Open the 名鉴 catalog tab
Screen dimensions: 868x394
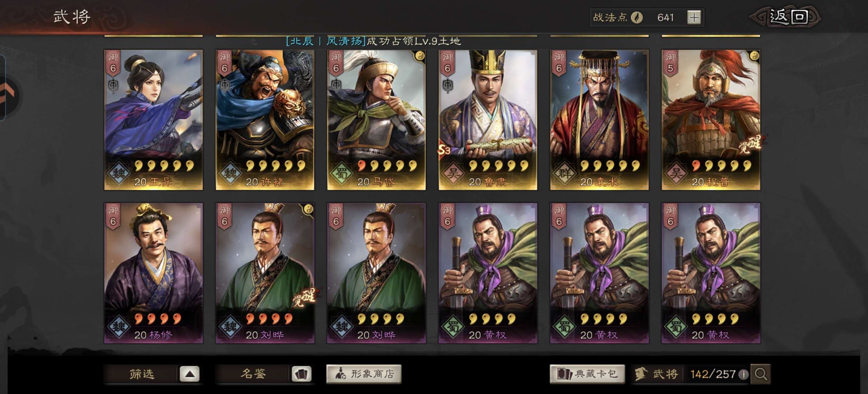253,374
